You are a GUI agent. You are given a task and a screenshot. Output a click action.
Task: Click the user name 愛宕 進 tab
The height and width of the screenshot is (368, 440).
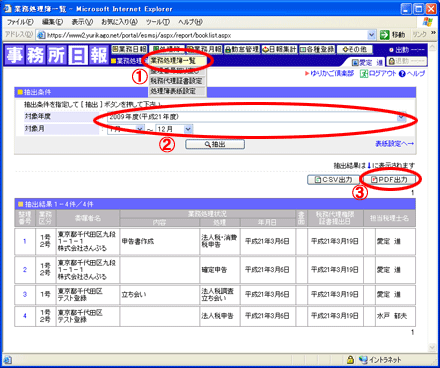click(x=368, y=62)
